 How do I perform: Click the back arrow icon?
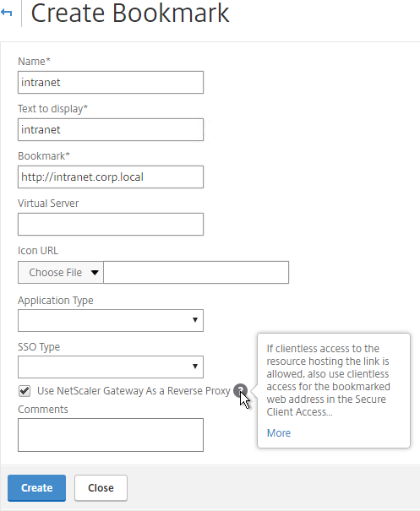tap(6, 13)
